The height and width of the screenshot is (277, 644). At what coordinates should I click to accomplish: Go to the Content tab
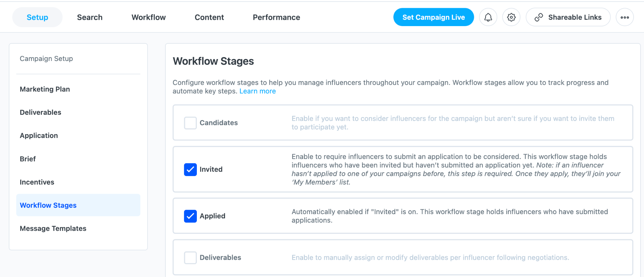click(209, 17)
